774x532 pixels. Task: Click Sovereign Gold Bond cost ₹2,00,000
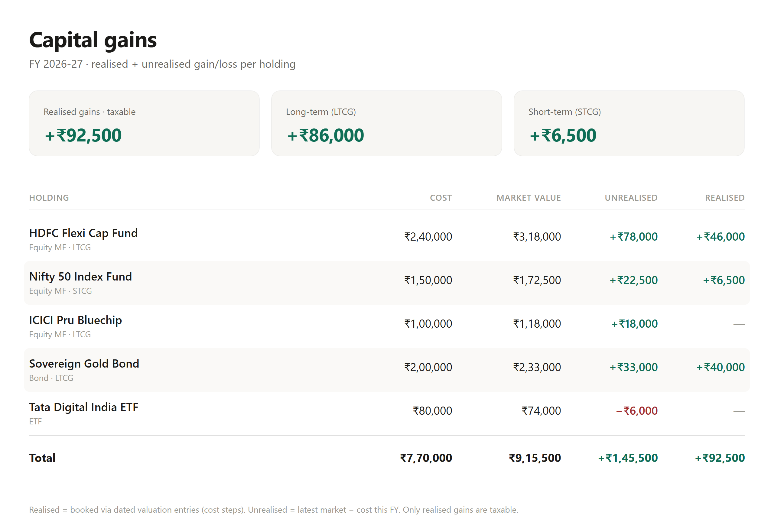pos(428,367)
